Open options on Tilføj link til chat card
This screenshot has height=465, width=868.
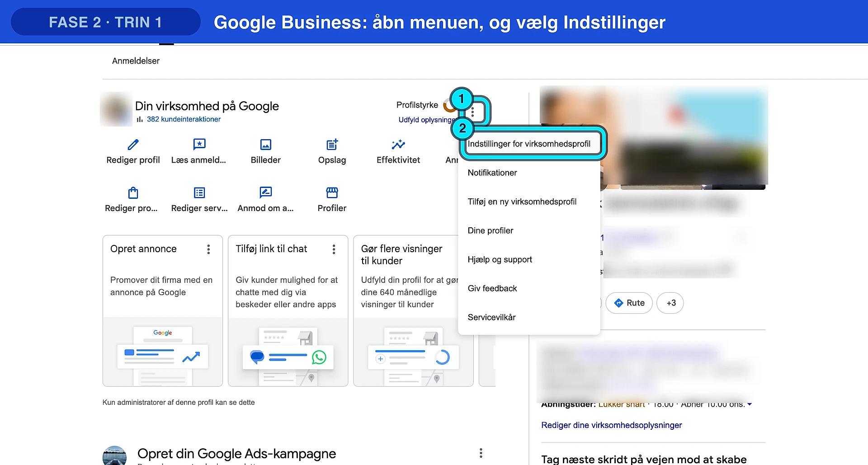pyautogui.click(x=334, y=249)
